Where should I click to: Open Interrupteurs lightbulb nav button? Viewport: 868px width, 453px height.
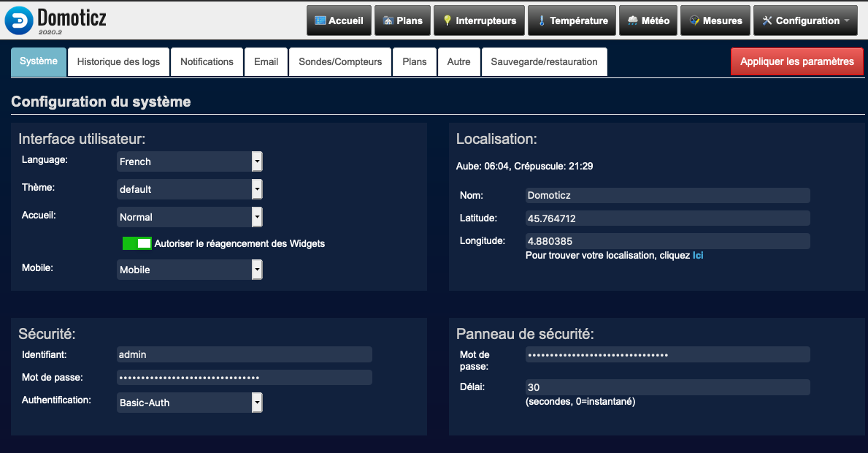pyautogui.click(x=479, y=20)
